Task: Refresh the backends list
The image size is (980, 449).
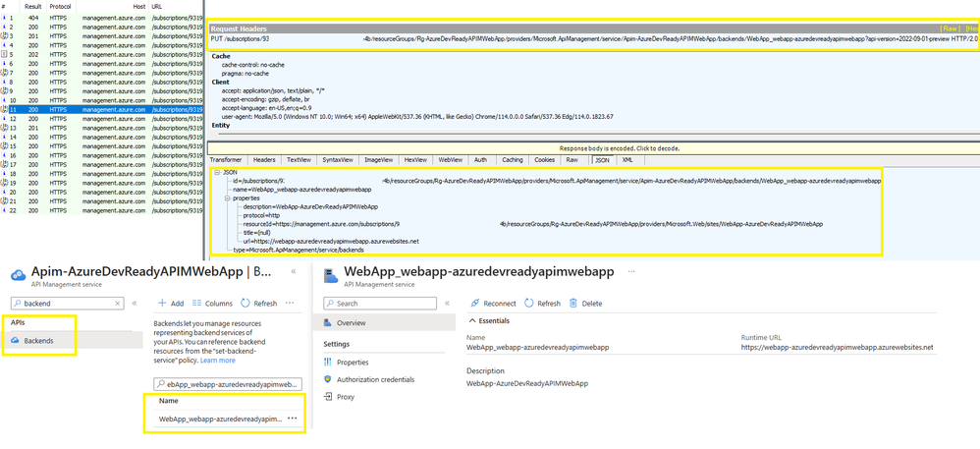Action: 258,304
